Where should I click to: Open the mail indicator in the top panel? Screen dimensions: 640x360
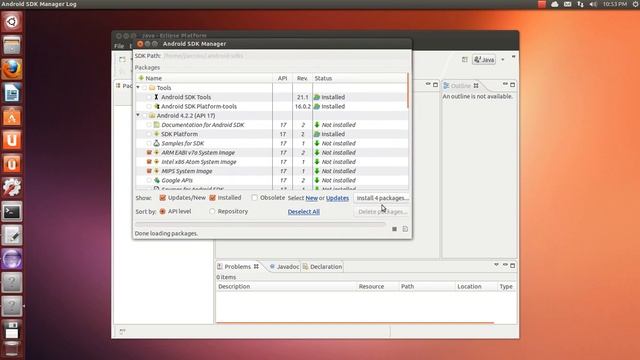click(x=568, y=4)
